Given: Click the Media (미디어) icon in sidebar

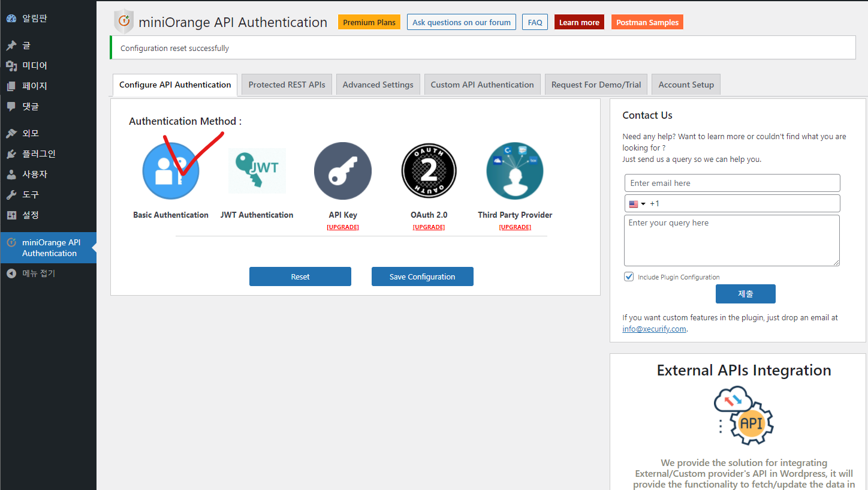Looking at the screenshot, I should [11, 66].
